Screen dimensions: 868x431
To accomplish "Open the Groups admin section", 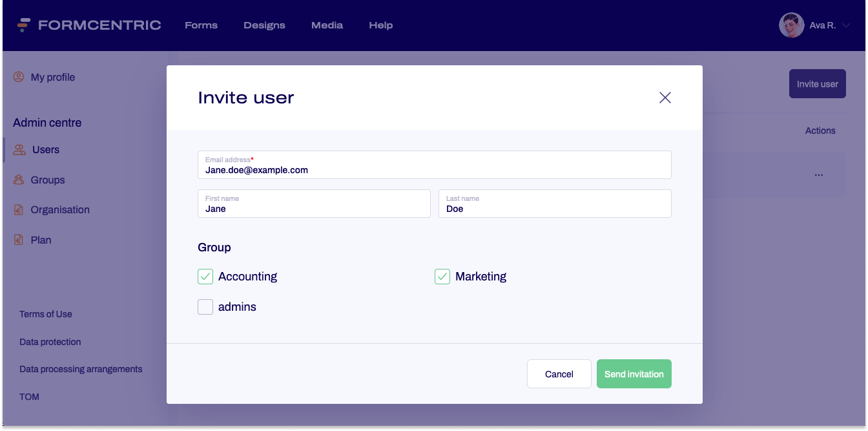I will (48, 180).
